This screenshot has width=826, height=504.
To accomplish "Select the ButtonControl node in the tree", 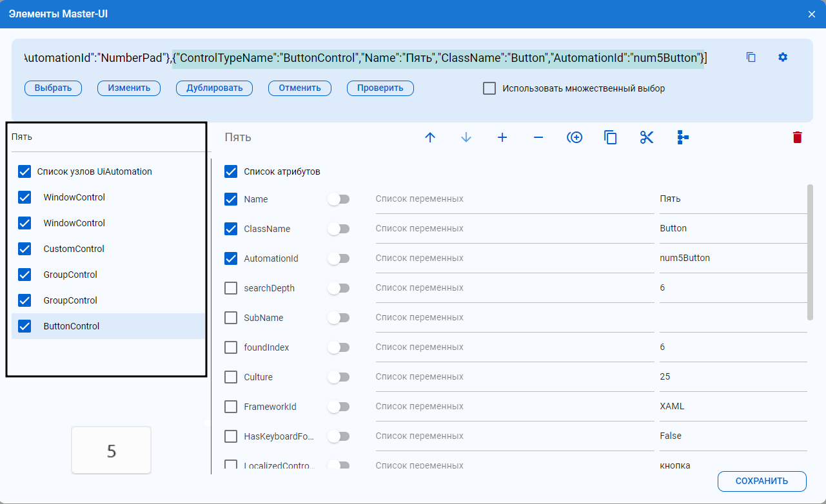I will (72, 326).
